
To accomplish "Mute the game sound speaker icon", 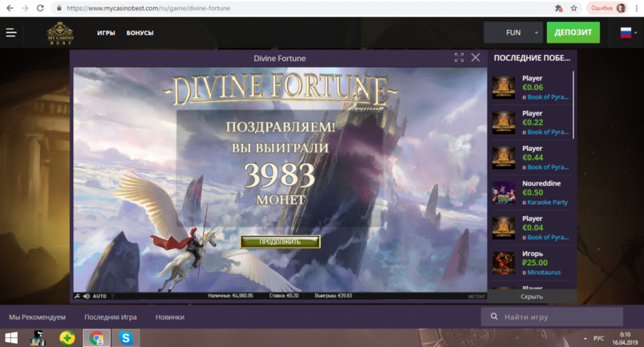I will tap(87, 296).
